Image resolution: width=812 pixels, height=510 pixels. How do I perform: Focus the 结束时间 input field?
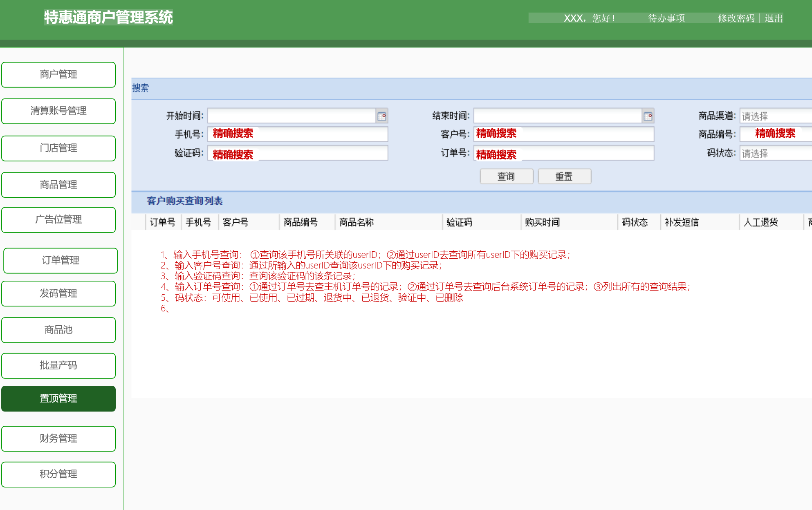[558, 116]
